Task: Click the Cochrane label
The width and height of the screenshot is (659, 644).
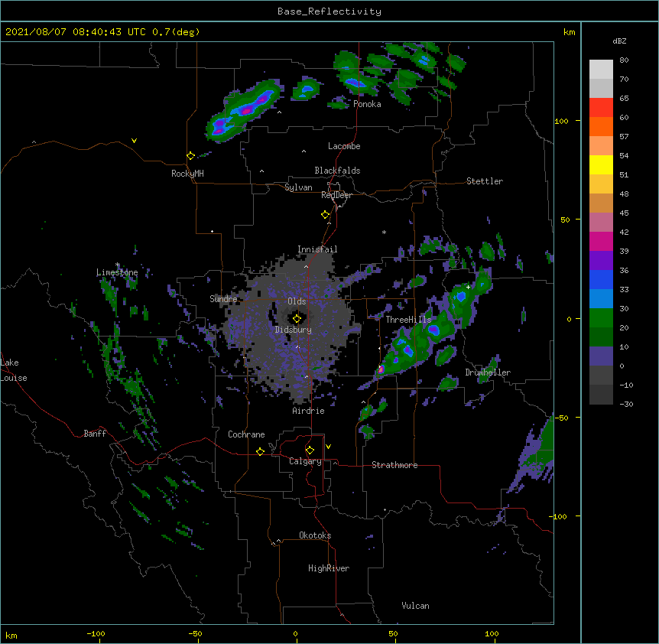Action: (246, 434)
